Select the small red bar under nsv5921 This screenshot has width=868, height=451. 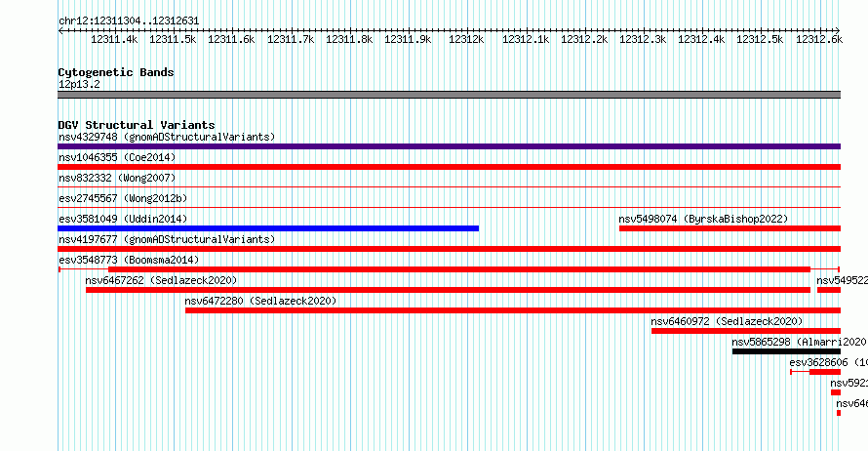836,392
